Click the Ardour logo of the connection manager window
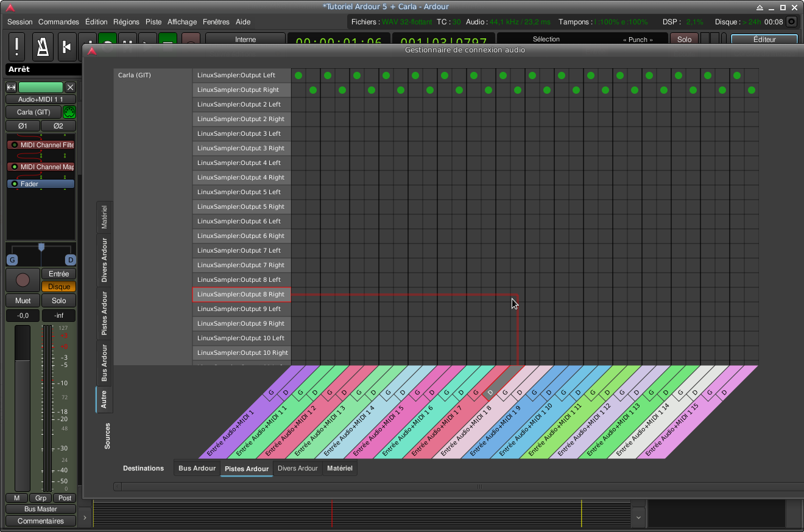804x532 pixels. [x=91, y=51]
